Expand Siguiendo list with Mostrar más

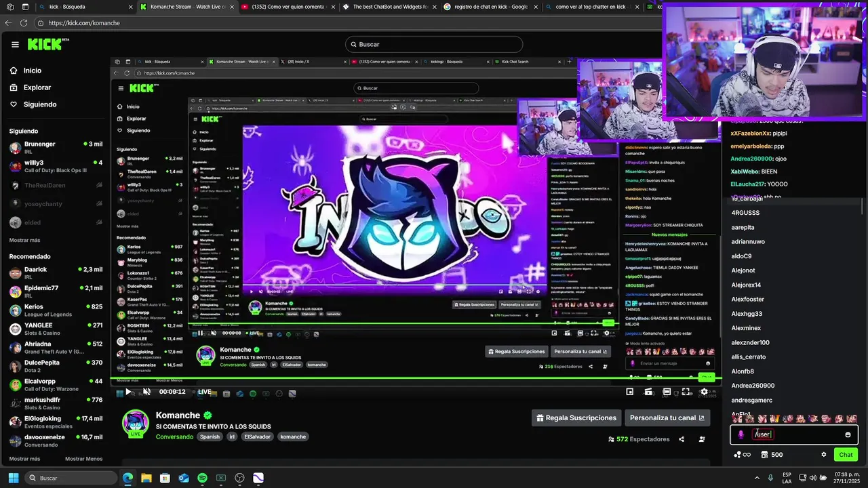click(24, 240)
